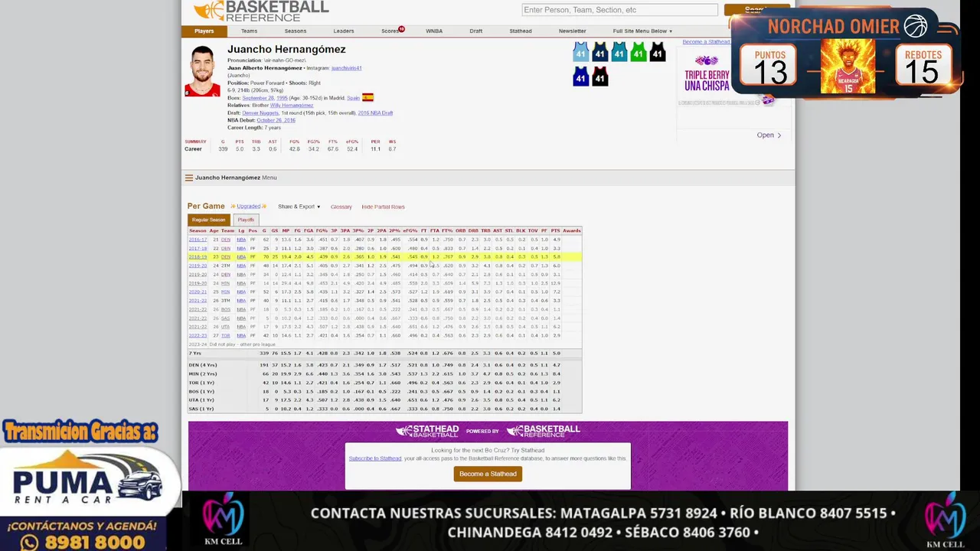This screenshot has height=551, width=980.
Task: Open the highlighted 2018-19 season link
Action: [198, 257]
